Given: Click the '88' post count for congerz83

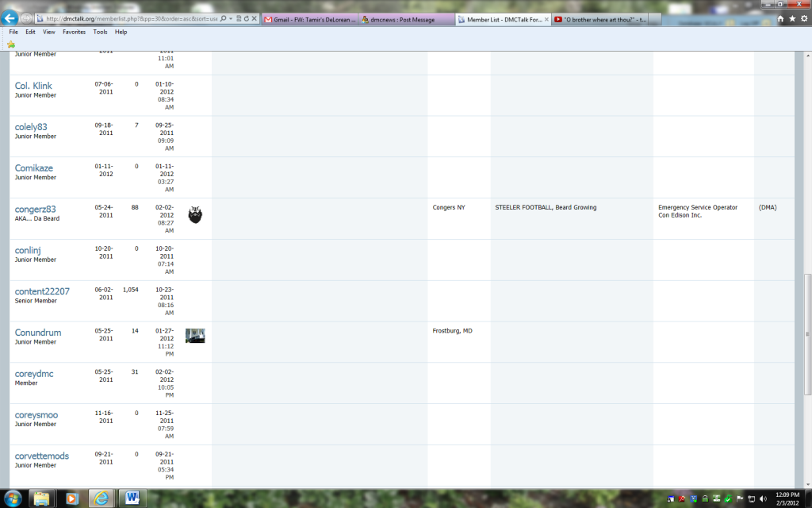Looking at the screenshot, I should (x=135, y=207).
